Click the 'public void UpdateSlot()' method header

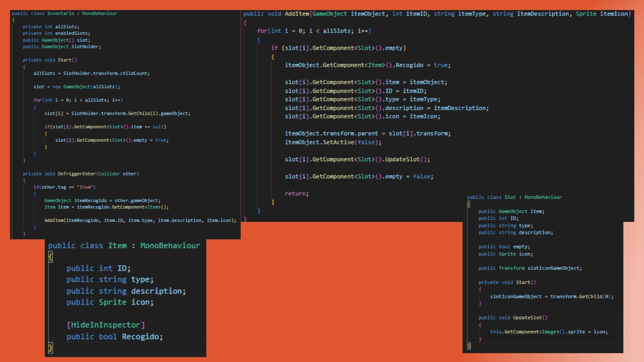(513, 317)
